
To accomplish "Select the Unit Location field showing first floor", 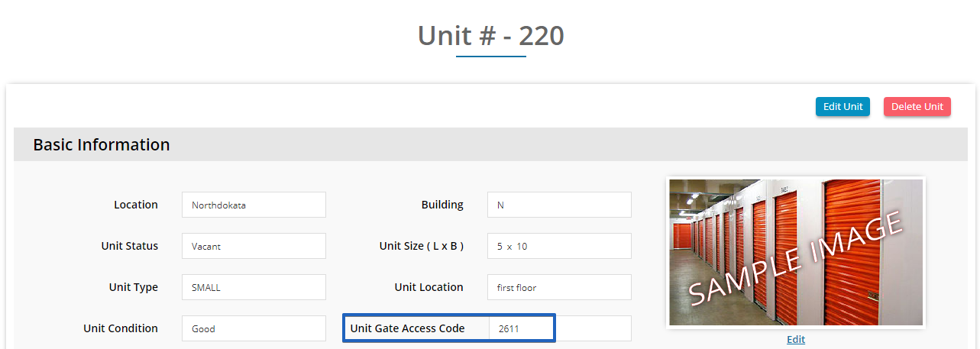I will (x=559, y=287).
